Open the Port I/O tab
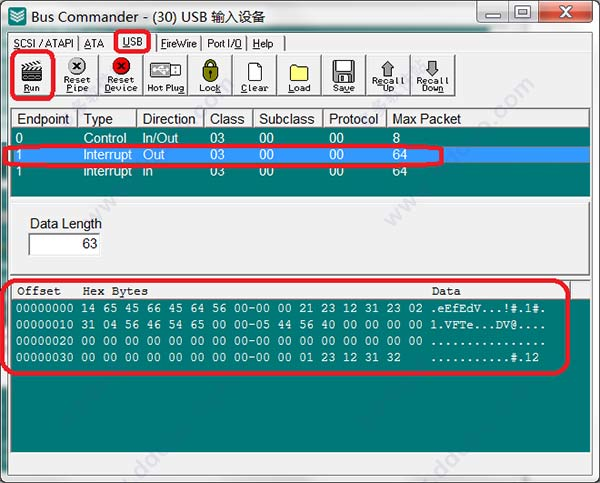600x483 pixels. [225, 44]
